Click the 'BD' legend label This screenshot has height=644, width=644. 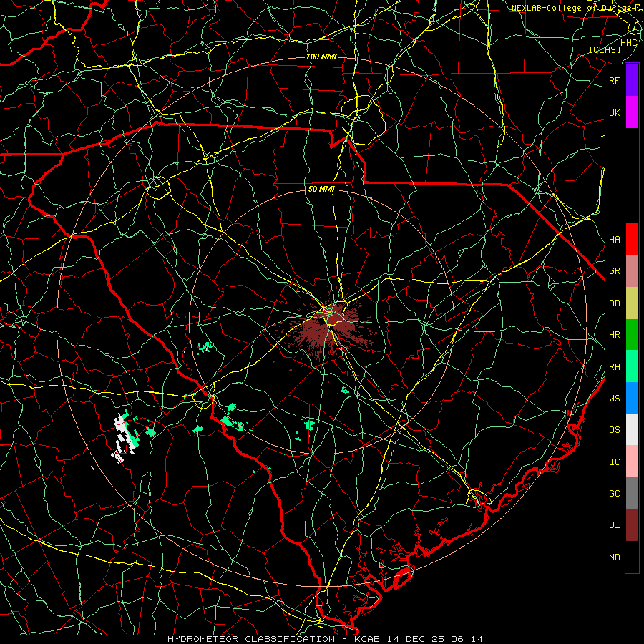click(614, 303)
